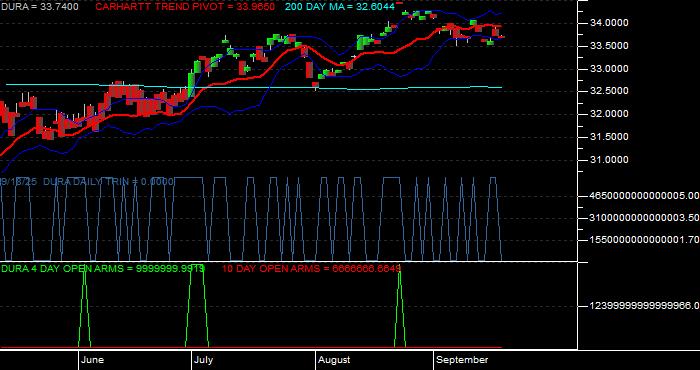Click the DURA = 33.7400 price label
Screen dimensions: 700x370
(x=40, y=7)
